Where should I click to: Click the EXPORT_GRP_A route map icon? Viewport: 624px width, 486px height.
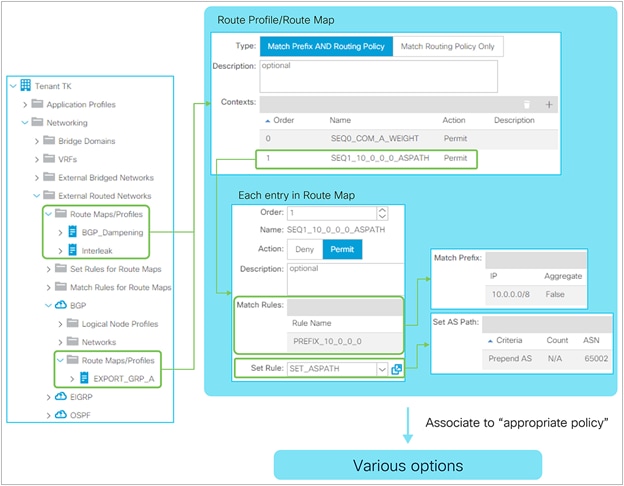(84, 378)
